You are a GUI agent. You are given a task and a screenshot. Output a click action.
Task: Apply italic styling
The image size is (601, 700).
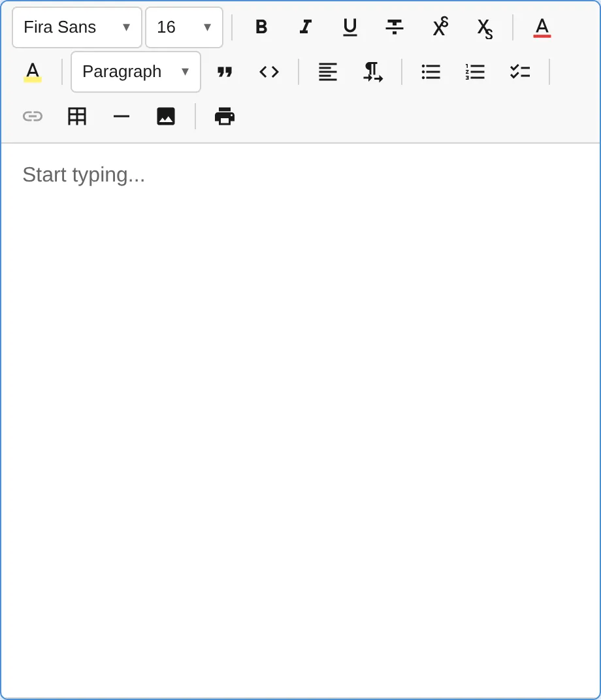point(305,27)
